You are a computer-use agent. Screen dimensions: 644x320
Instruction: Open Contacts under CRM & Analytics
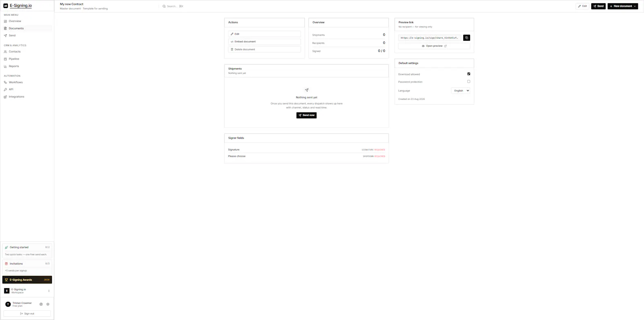coord(27,52)
